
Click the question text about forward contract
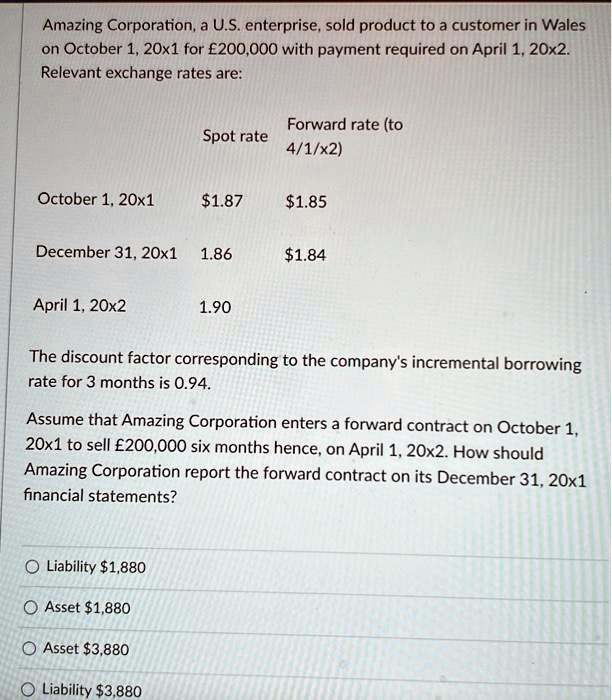pyautogui.click(x=306, y=458)
